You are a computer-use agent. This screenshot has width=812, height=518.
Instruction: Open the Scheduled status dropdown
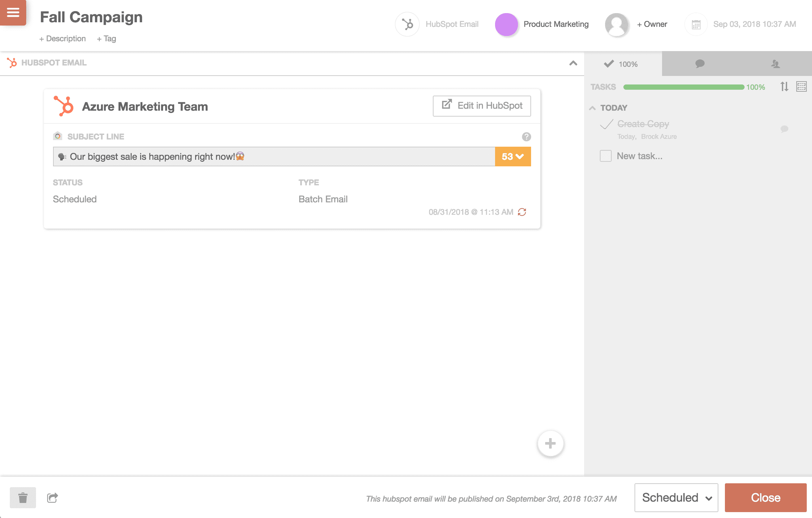coord(676,497)
